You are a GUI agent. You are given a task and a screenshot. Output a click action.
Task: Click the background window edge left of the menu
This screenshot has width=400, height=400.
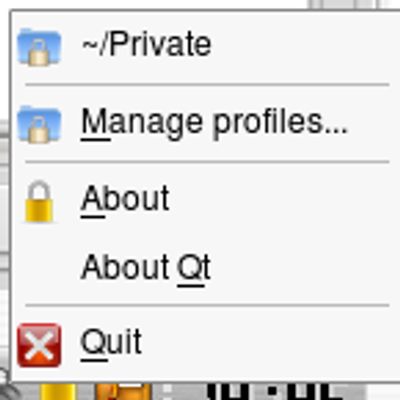point(5,200)
